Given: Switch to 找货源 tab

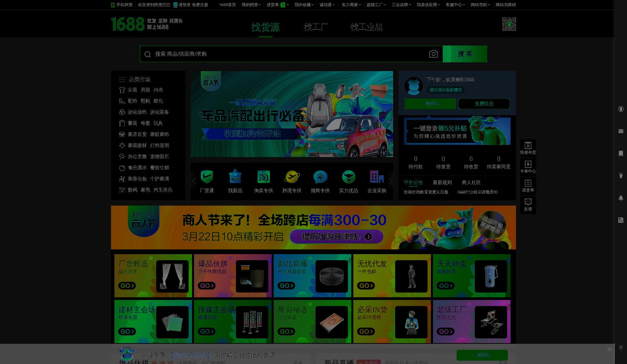Looking at the screenshot, I should [265, 27].
